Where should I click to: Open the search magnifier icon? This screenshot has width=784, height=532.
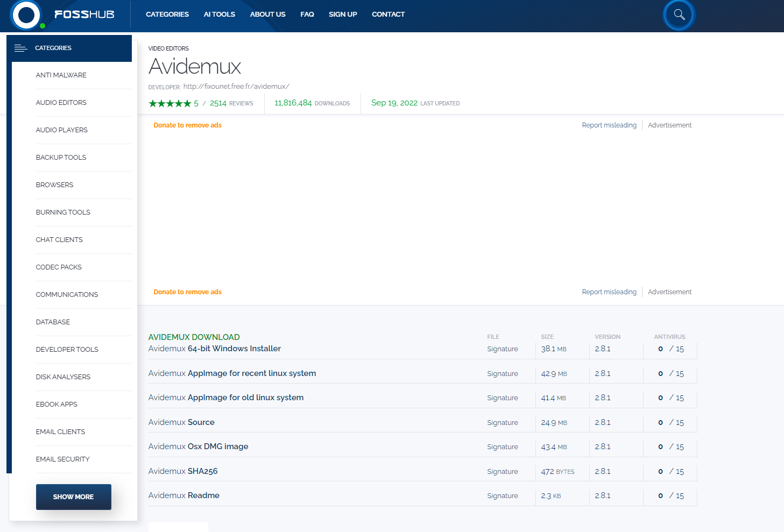(x=679, y=15)
